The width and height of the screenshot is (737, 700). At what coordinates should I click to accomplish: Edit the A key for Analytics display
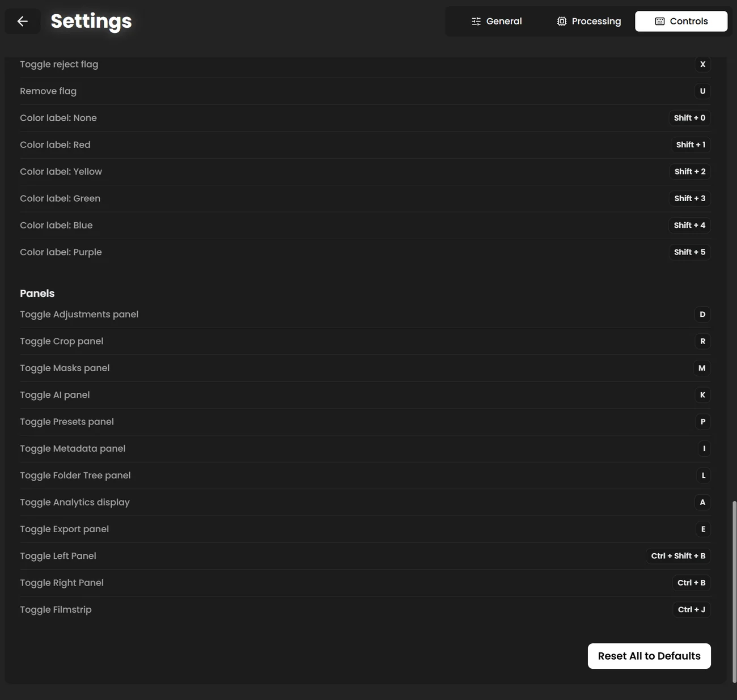(x=702, y=502)
